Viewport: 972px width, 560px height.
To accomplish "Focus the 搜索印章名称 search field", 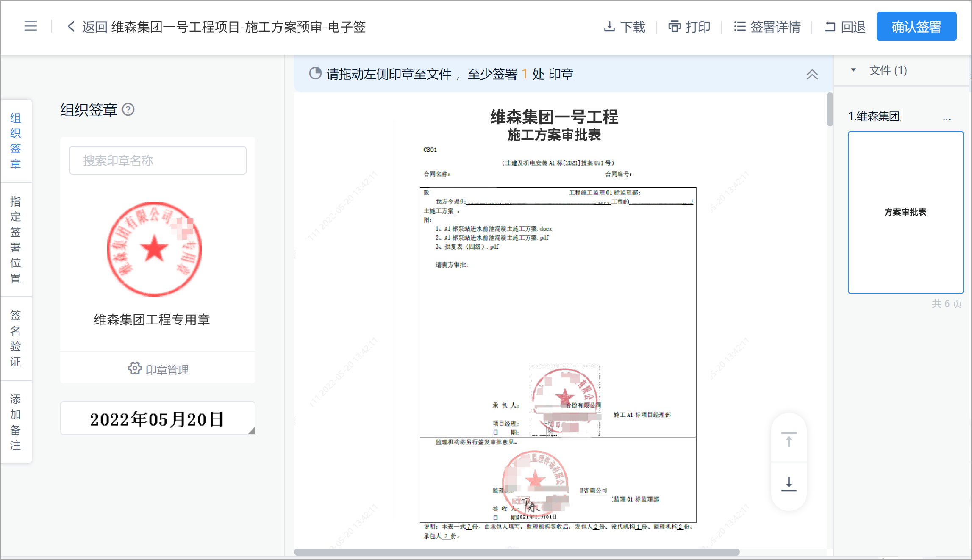I will pyautogui.click(x=158, y=160).
